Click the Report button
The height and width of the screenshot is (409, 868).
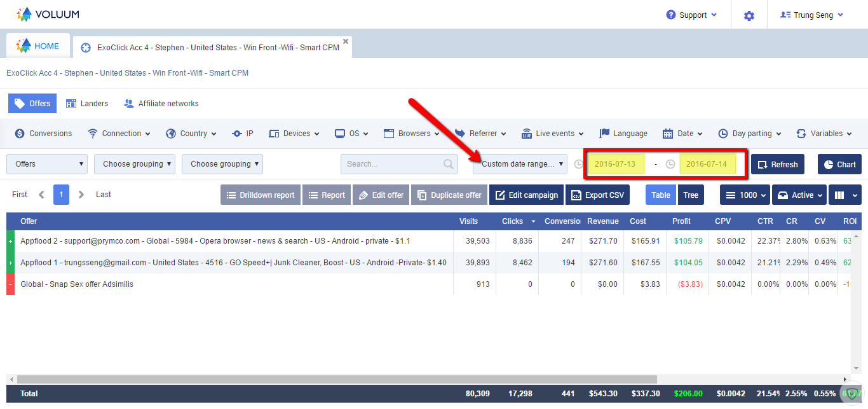point(327,195)
